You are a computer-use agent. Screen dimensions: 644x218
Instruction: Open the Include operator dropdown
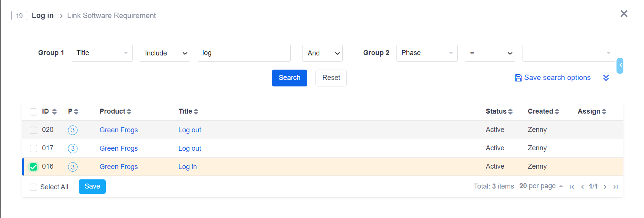165,53
